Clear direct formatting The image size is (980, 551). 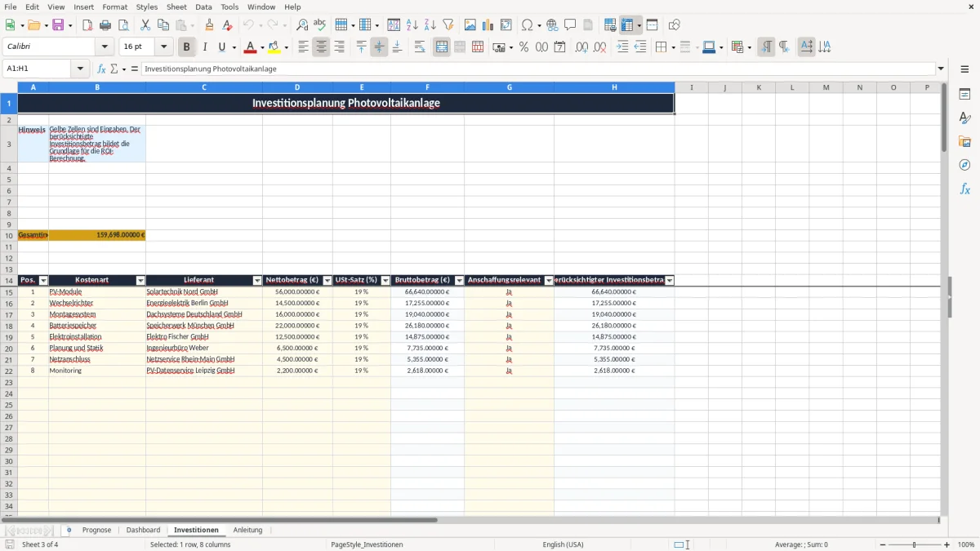coord(227,25)
